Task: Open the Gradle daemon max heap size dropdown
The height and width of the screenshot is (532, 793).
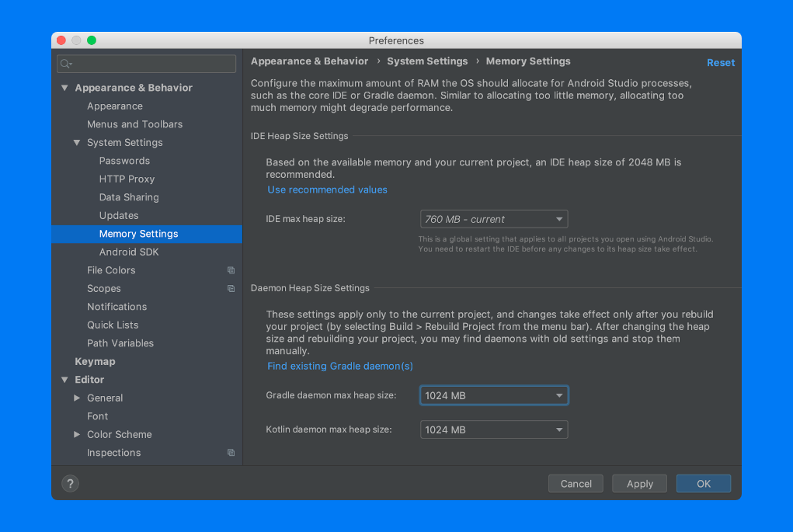Action: pos(493,395)
